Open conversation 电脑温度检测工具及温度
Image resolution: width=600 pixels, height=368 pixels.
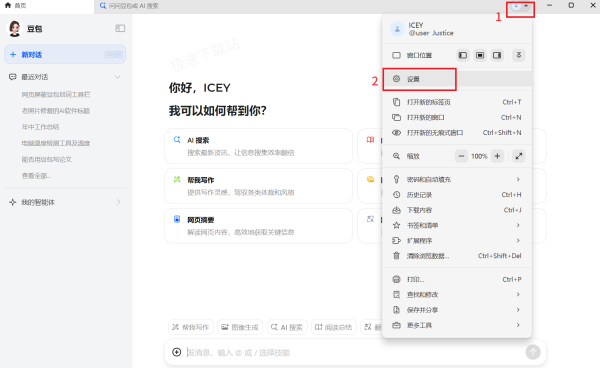click(56, 143)
